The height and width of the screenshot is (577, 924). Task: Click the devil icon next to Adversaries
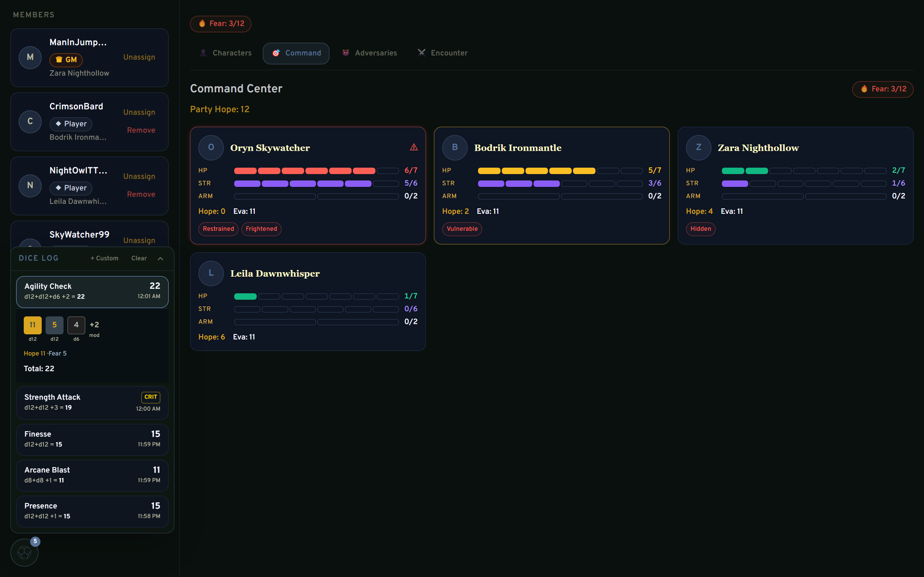(x=346, y=53)
